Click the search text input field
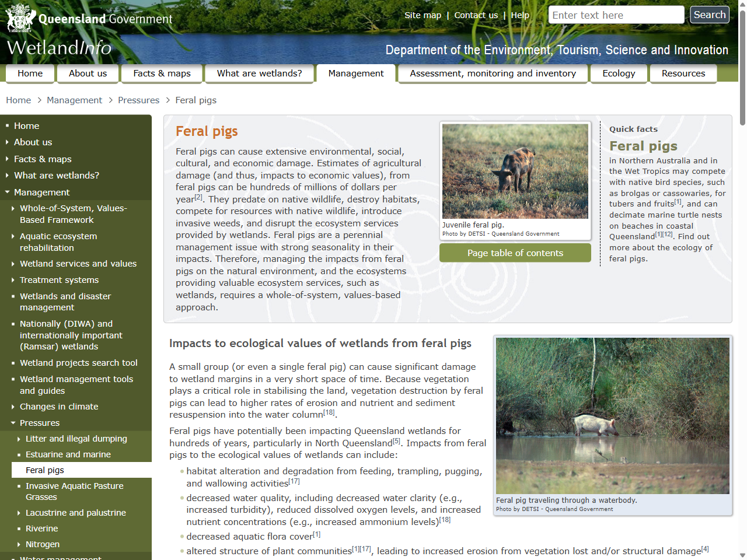 (616, 15)
